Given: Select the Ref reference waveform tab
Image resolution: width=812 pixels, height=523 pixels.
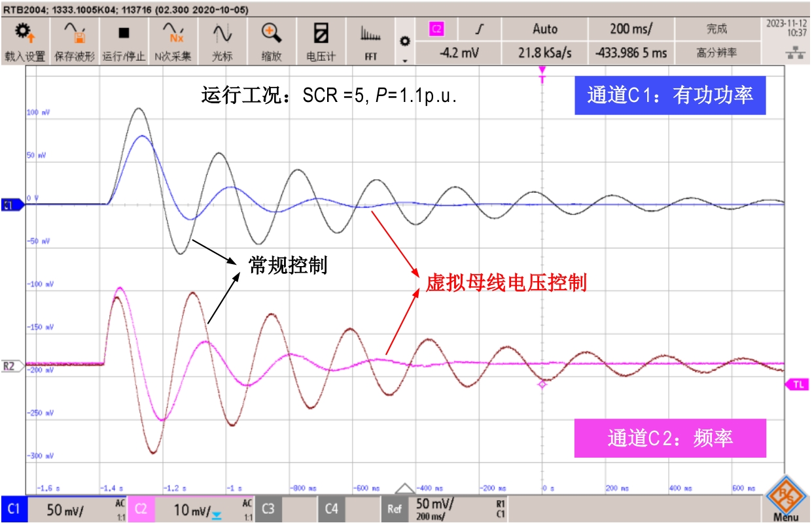Looking at the screenshot, I should click(x=393, y=509).
